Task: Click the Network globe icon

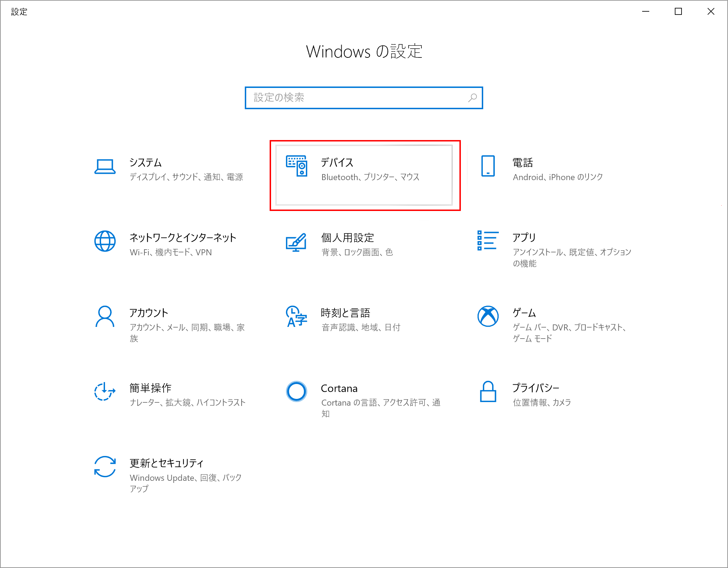Action: 105,241
